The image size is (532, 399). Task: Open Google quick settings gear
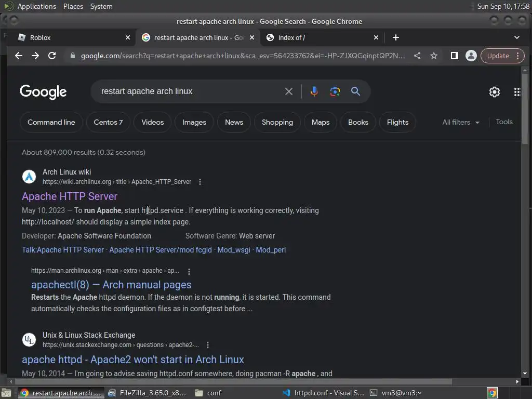tap(495, 91)
